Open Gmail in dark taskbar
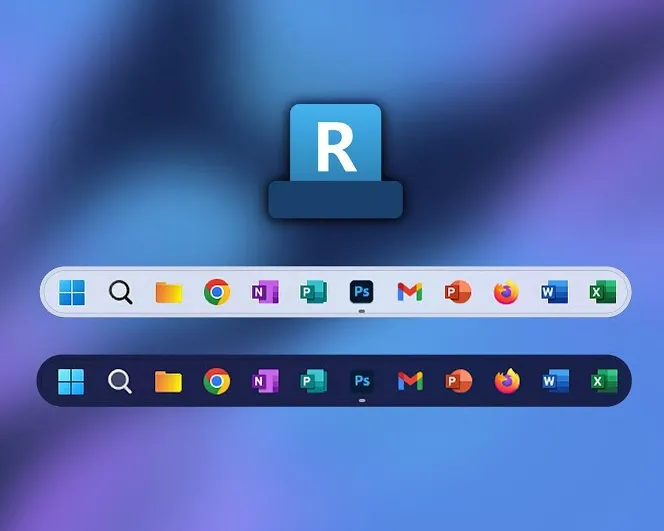This screenshot has height=531, width=664. coord(410,381)
